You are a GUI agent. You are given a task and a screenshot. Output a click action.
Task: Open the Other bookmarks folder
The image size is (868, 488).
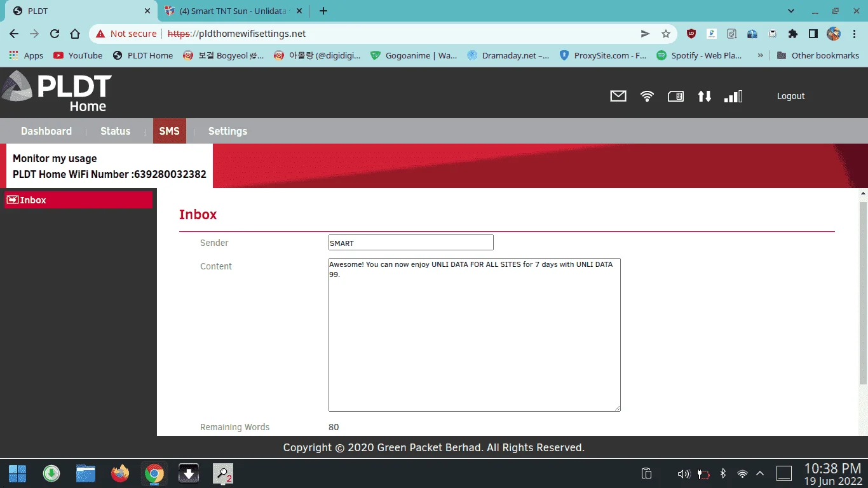[818, 55]
